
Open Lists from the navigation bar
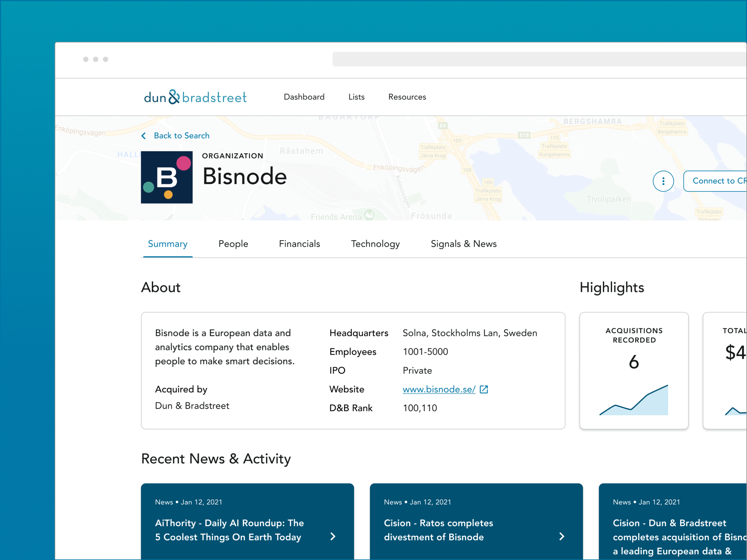(356, 97)
